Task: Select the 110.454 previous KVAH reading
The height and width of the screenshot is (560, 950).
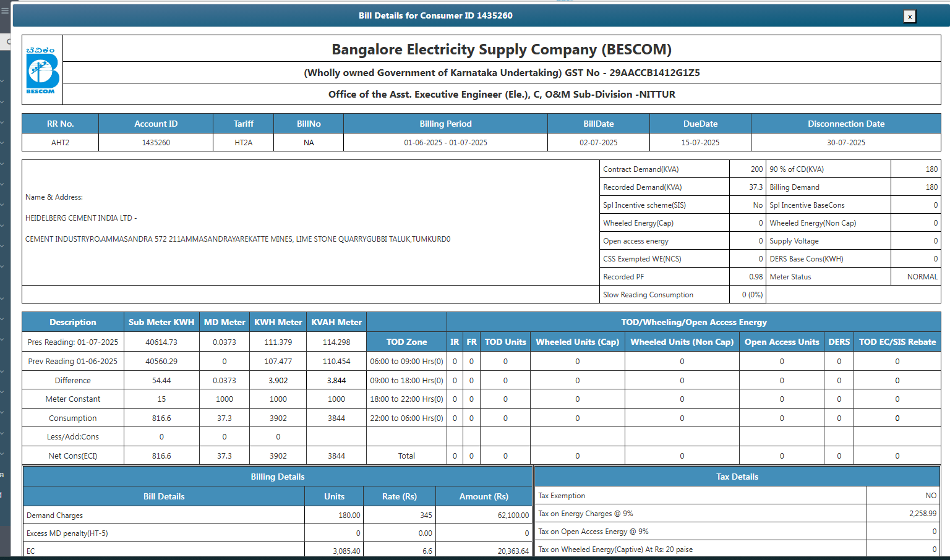Action: coord(336,361)
